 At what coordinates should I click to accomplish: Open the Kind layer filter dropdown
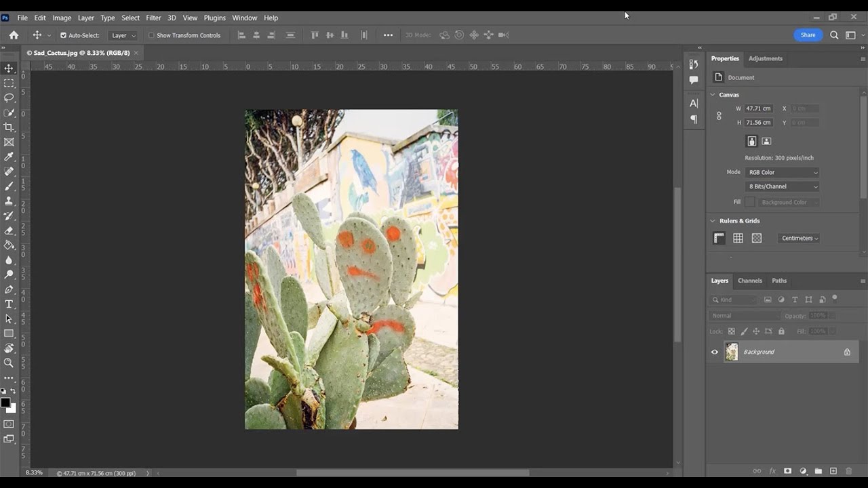pos(734,300)
